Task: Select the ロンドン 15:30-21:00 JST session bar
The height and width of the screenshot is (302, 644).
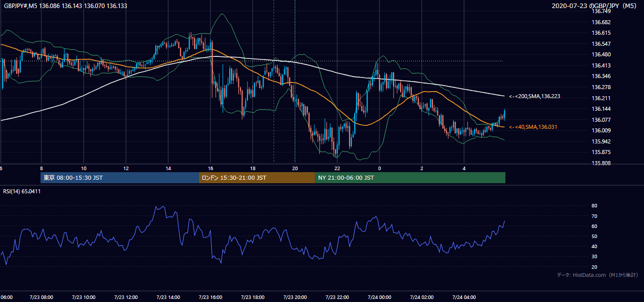Action: point(257,178)
